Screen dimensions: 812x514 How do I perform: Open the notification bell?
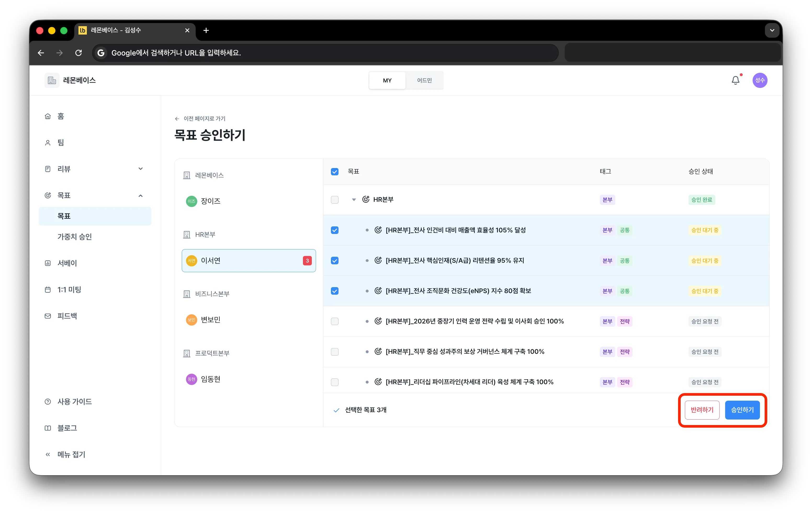[x=735, y=80]
